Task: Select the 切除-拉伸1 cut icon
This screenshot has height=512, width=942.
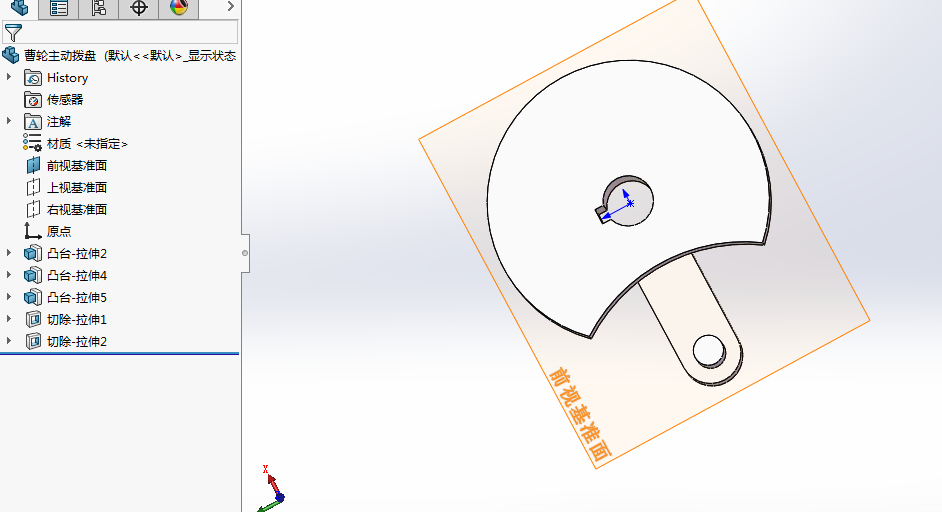Action: (34, 320)
